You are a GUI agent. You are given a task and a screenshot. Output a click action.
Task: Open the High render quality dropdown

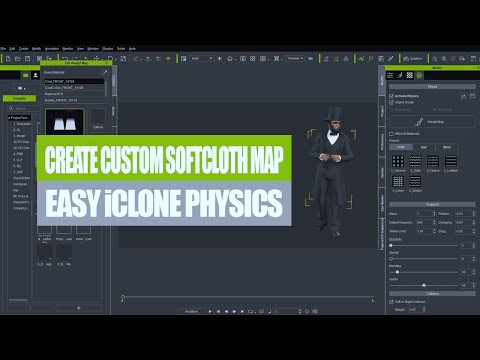201,59
